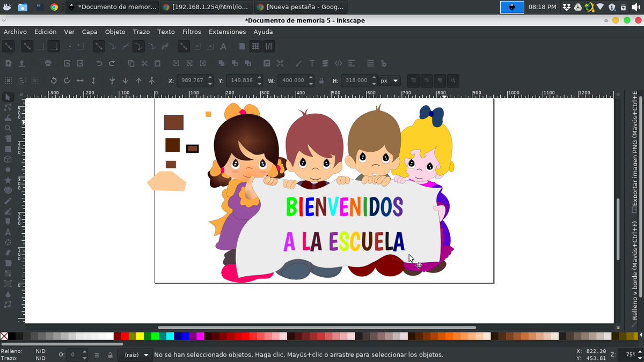The height and width of the screenshot is (362, 644).
Task: Select the Node editing tool
Action: (x=8, y=107)
